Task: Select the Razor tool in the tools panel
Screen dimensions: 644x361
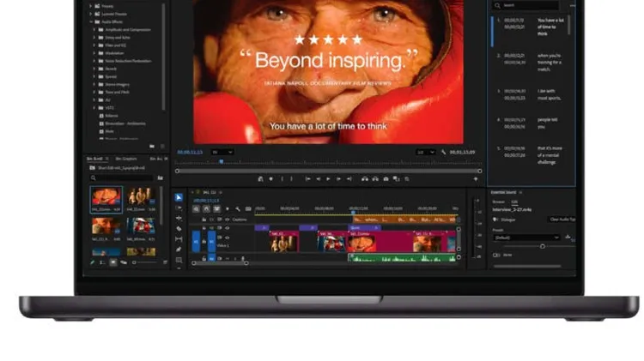Action: pyautogui.click(x=179, y=229)
